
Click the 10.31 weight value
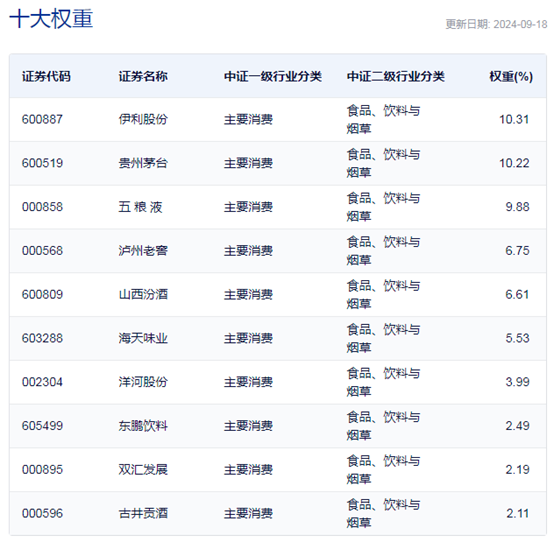click(514, 119)
